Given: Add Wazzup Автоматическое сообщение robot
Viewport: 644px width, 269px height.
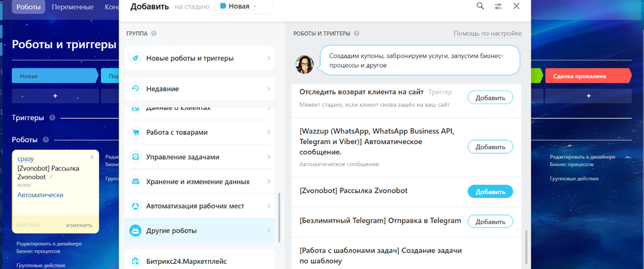Looking at the screenshot, I should pyautogui.click(x=490, y=147).
